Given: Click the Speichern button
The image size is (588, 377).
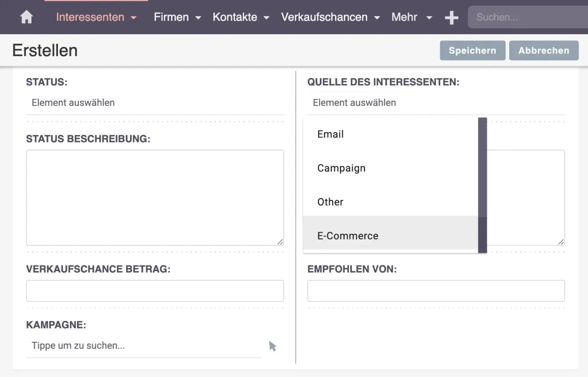Looking at the screenshot, I should pyautogui.click(x=472, y=50).
